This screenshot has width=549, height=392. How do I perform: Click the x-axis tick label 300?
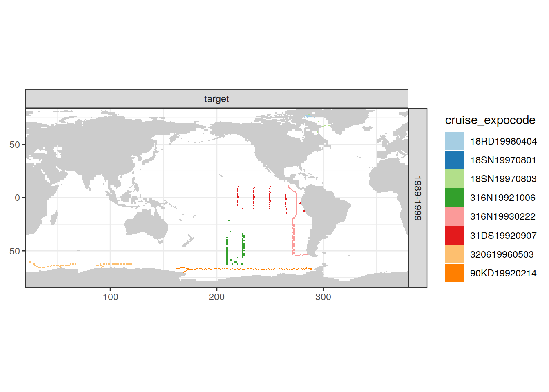coord(323,297)
